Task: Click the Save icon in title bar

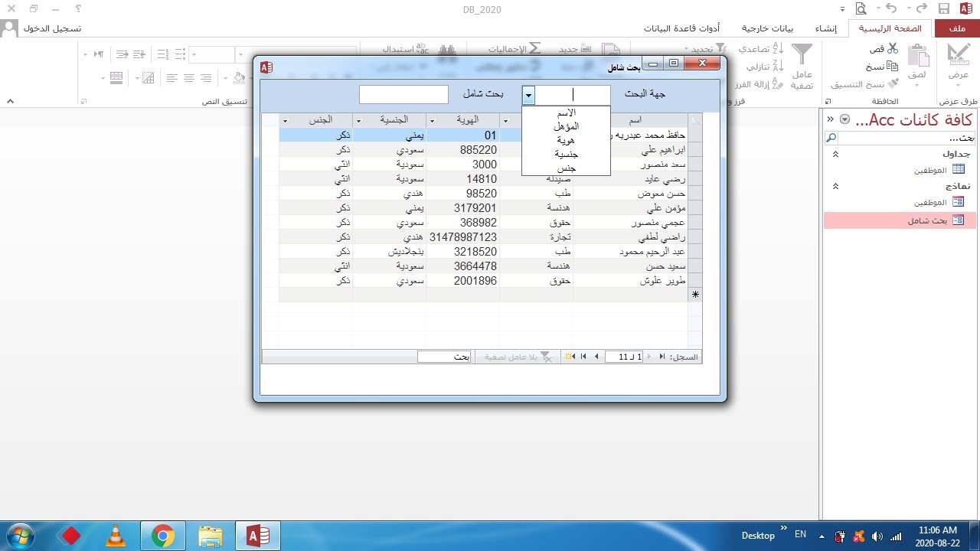Action: 944,9
